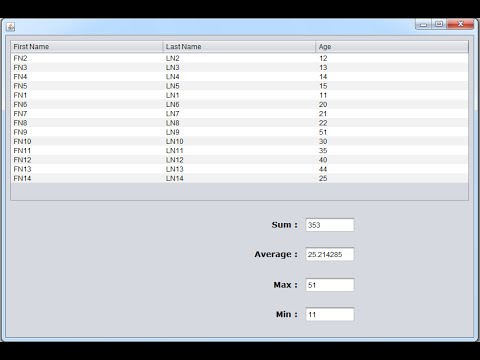This screenshot has height=360, width=480.
Task: Click the LN9 last name cell
Action: tap(239, 132)
